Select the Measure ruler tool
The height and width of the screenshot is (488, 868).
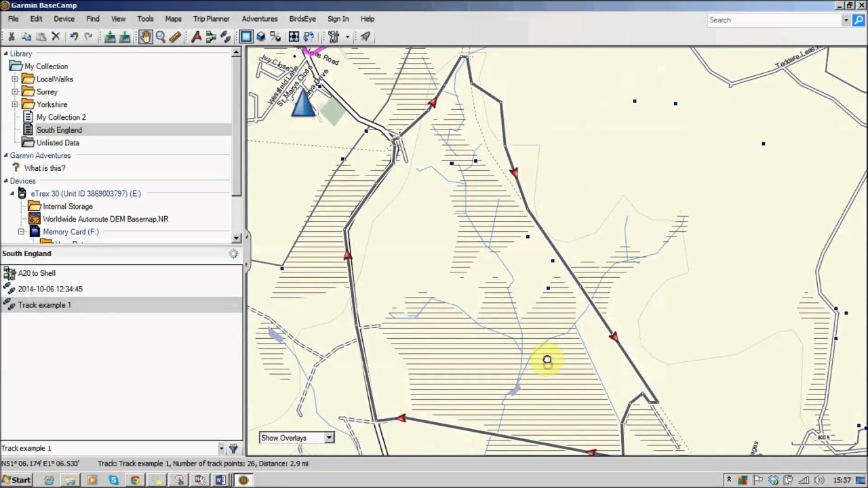coord(176,37)
